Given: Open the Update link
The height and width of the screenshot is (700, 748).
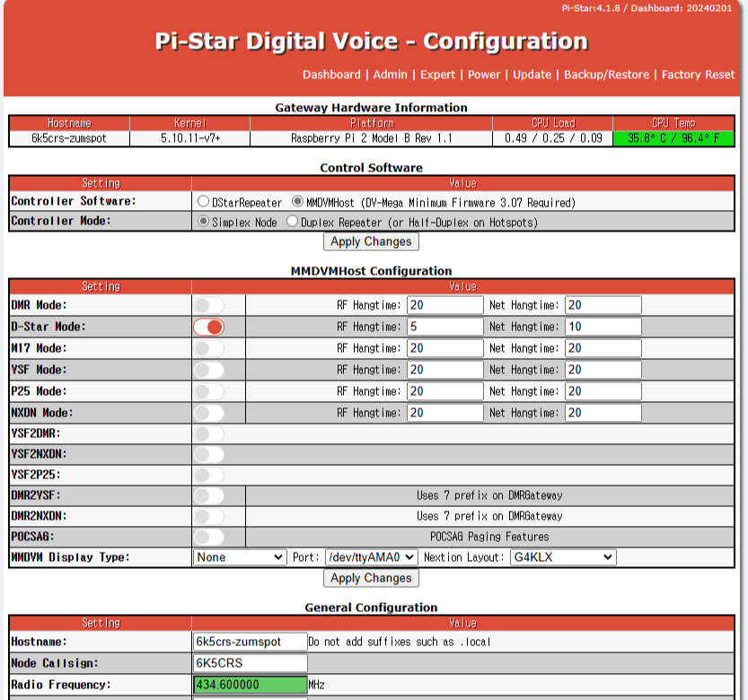Looking at the screenshot, I should pyautogui.click(x=532, y=74).
